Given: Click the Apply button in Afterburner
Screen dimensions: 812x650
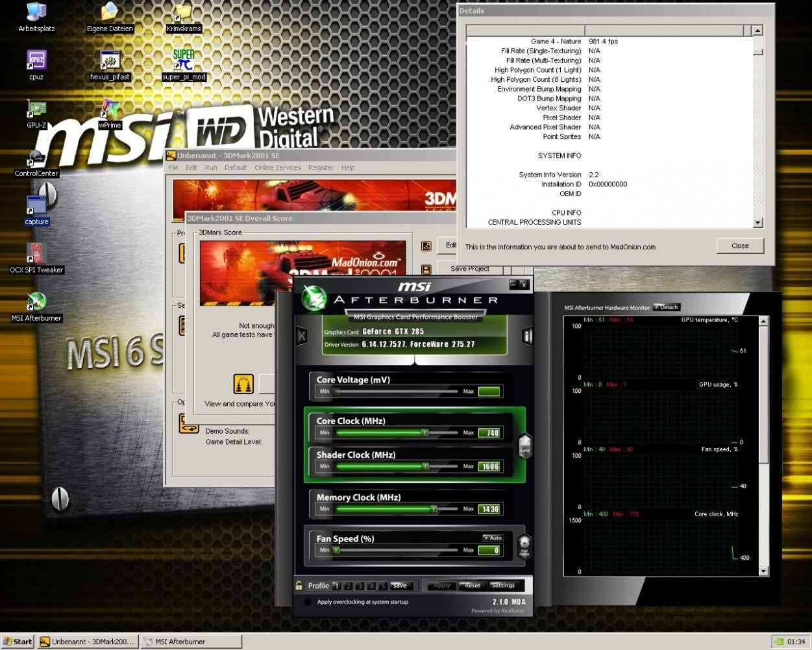Looking at the screenshot, I should [x=441, y=585].
